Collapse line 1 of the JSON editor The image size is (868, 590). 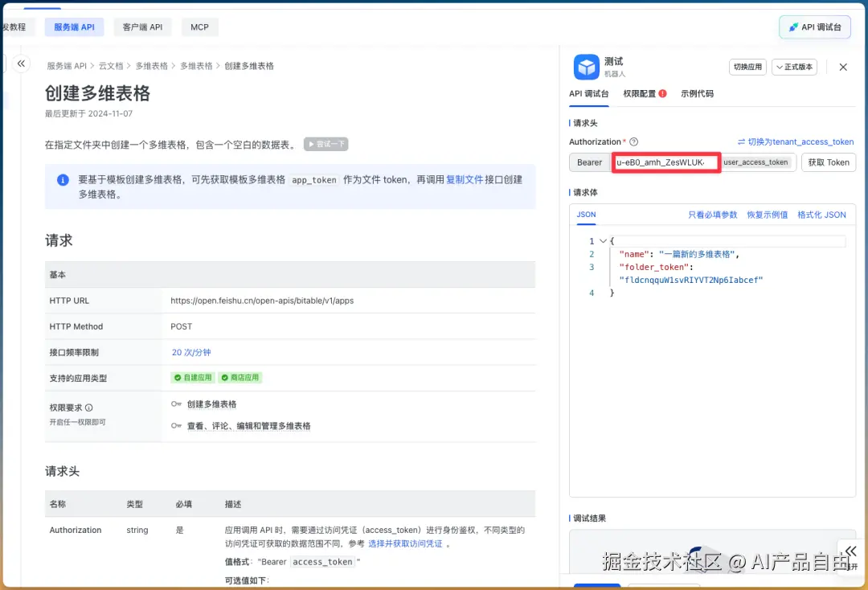pyautogui.click(x=603, y=240)
